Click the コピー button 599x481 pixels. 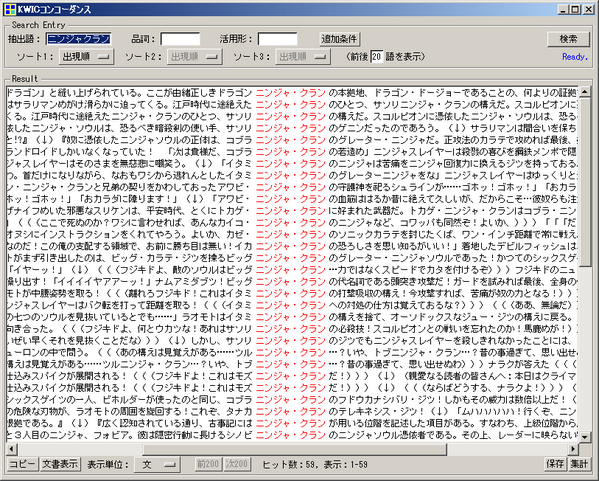(x=23, y=464)
